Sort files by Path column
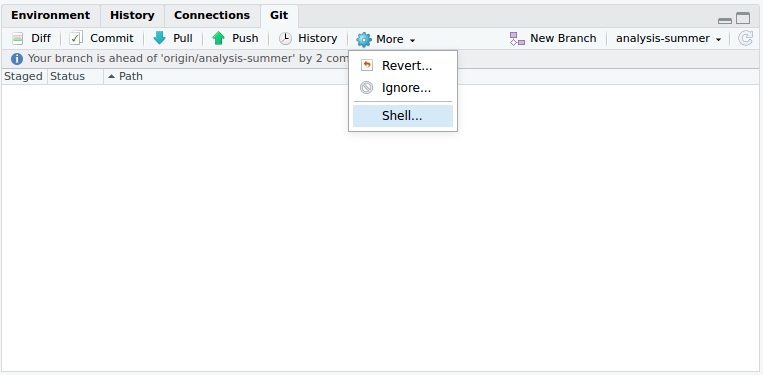Viewport: 763px width, 375px height. pyautogui.click(x=125, y=76)
